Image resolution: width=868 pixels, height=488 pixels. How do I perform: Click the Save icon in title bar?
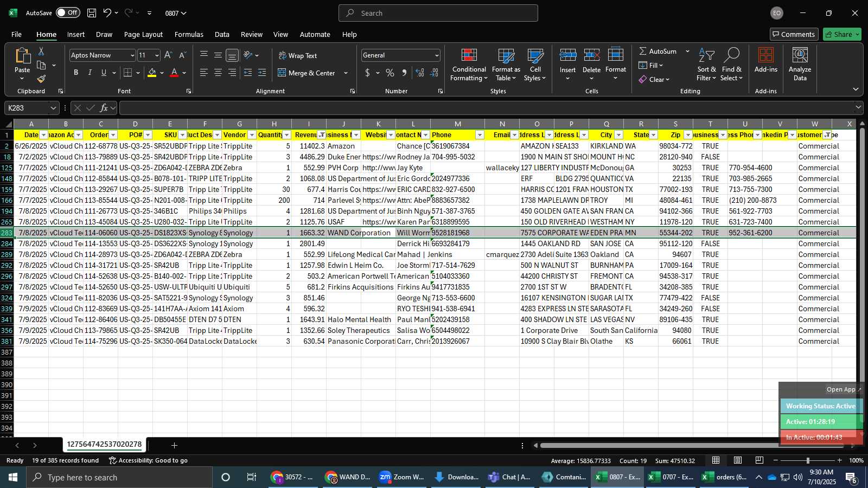92,13
